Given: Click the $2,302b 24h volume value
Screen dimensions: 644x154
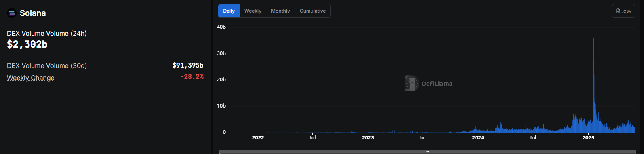Looking at the screenshot, I should (27, 44).
